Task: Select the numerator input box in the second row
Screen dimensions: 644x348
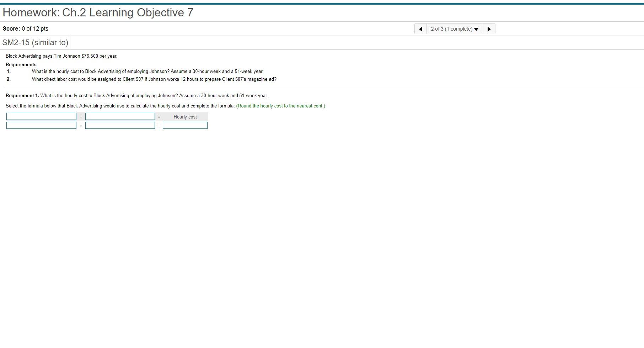Action: (x=41, y=125)
